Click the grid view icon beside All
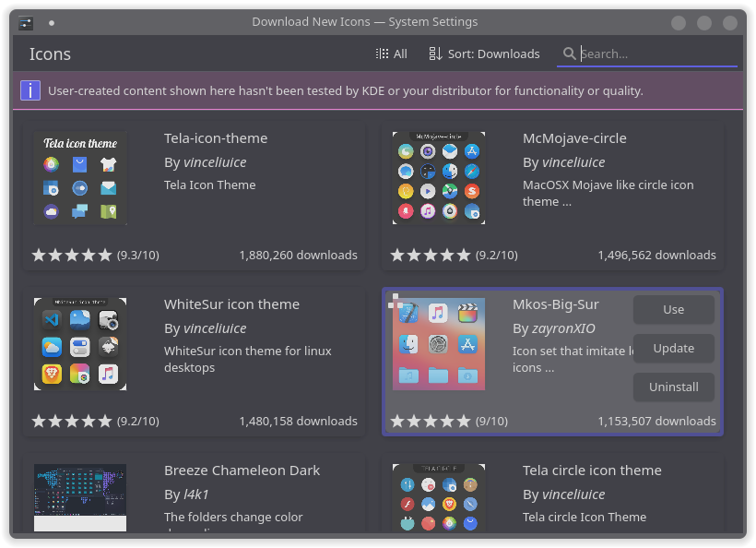 [381, 54]
